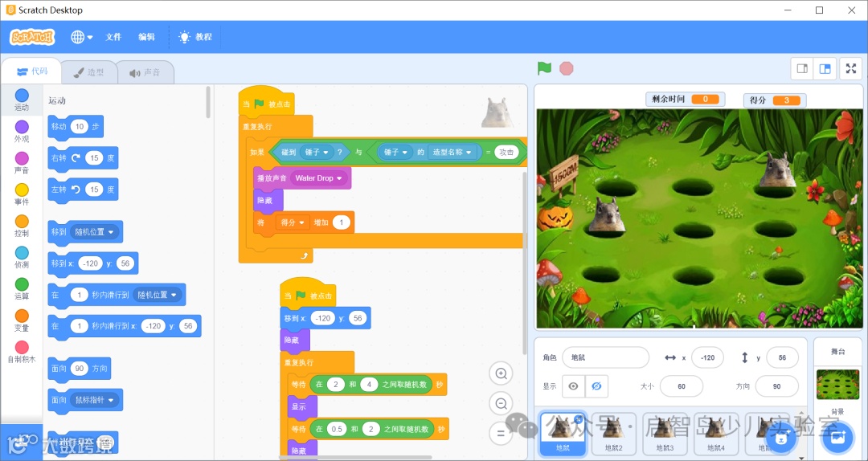The image size is (868, 461).
Task: Switch to small stage layout
Action: pyautogui.click(x=802, y=68)
